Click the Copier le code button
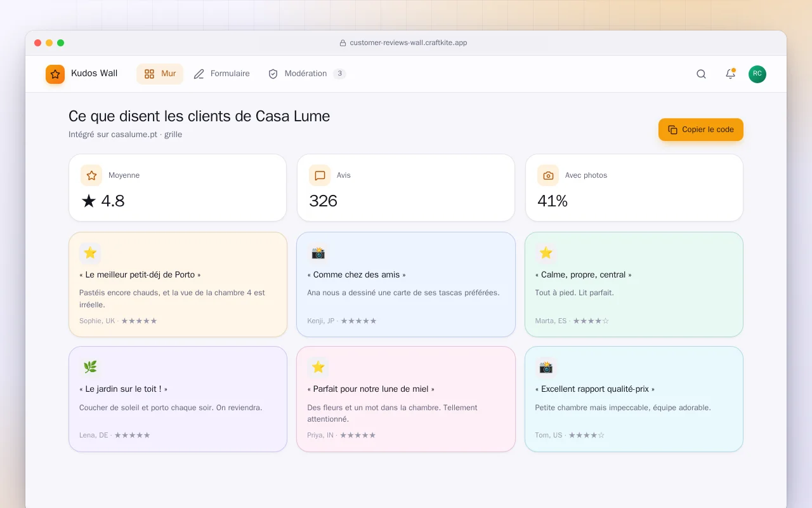The width and height of the screenshot is (812, 508). click(700, 130)
